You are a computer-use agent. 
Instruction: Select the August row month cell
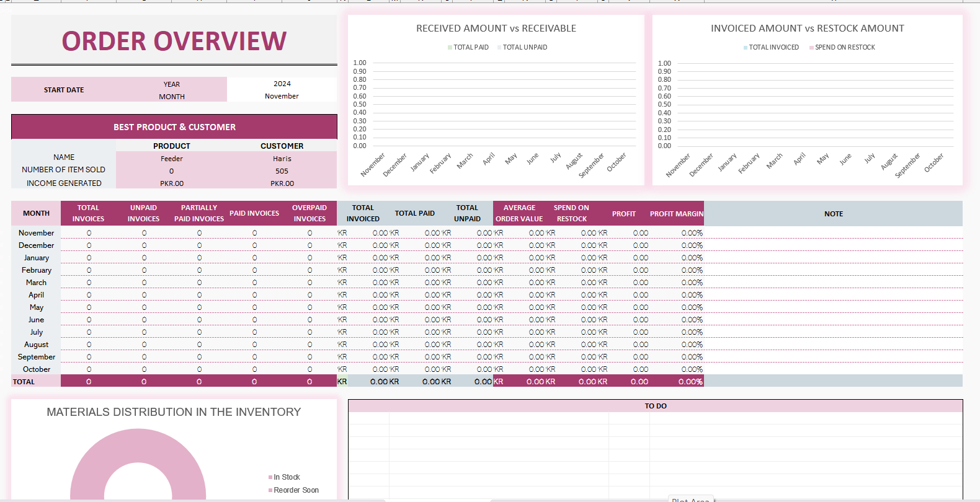point(36,345)
